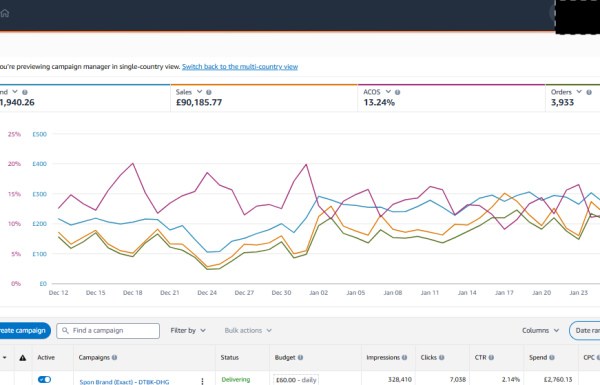Expand the ACOS metric dropdown chevron
Viewport: 600px width, 385px height.
[388, 92]
